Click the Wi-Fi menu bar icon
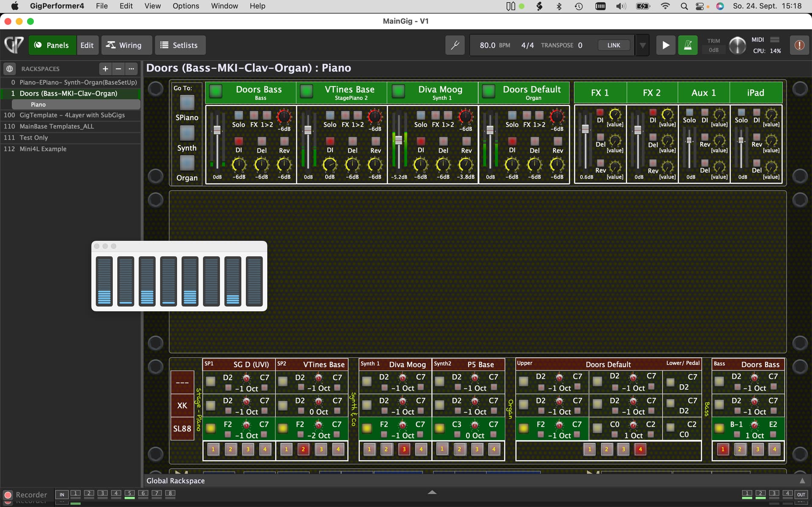The height and width of the screenshot is (507, 812). pos(665,6)
